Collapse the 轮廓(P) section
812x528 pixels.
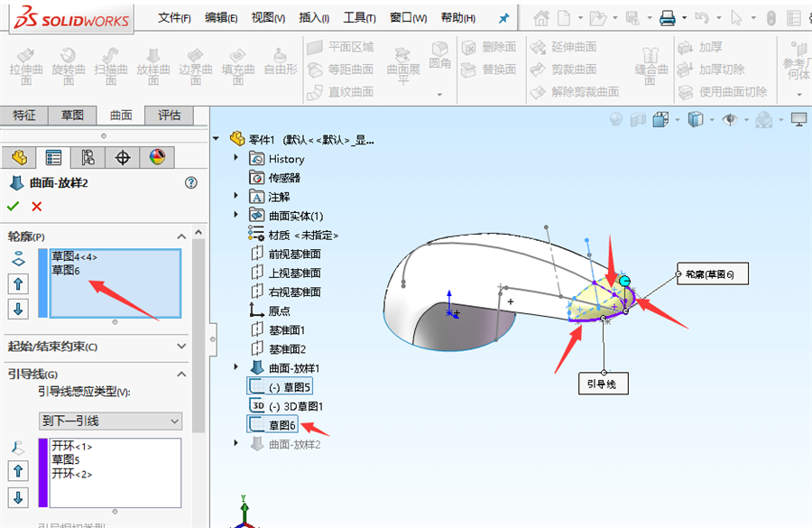point(181,236)
